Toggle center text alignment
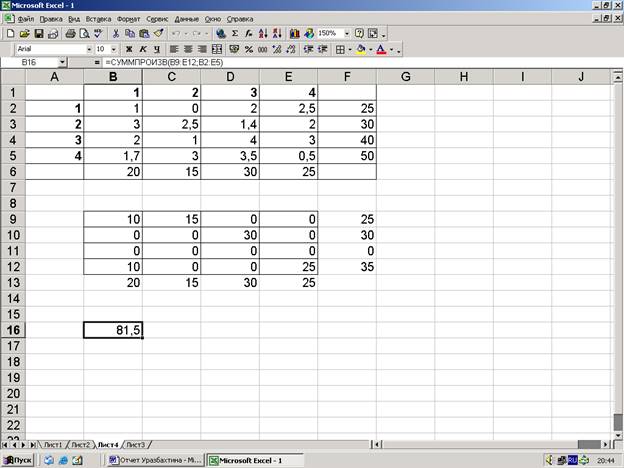Screen dimensions: 624x468 [x=188, y=49]
